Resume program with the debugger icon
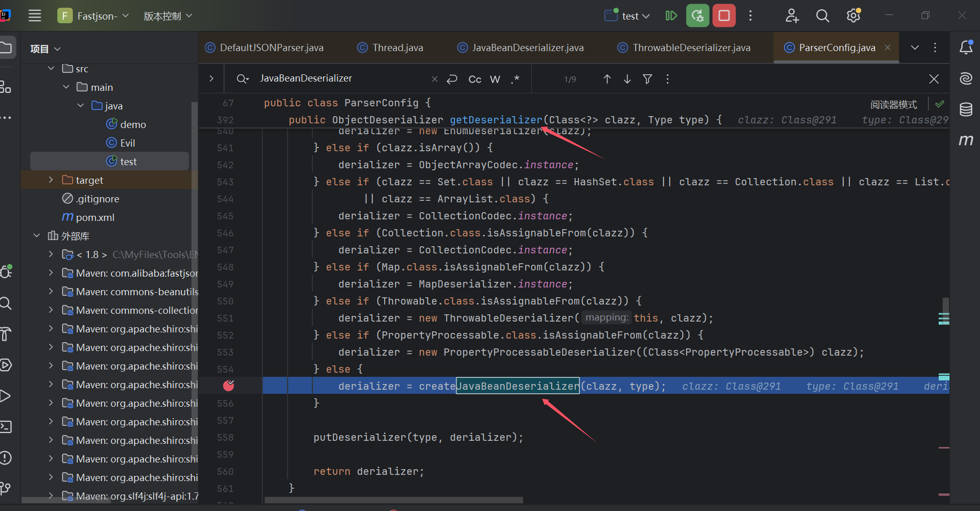Image resolution: width=980 pixels, height=511 pixels. 671,16
